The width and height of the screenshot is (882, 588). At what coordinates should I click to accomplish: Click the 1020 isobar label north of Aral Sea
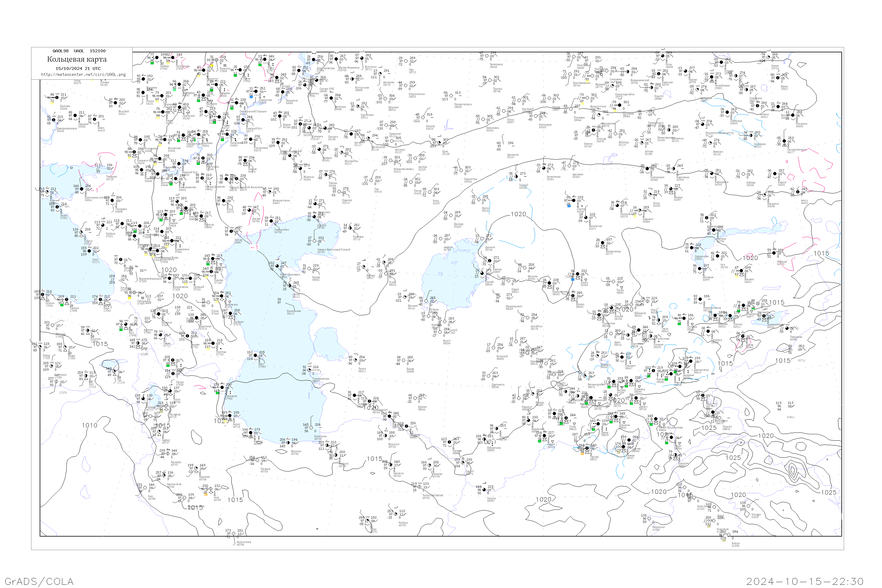pos(518,214)
